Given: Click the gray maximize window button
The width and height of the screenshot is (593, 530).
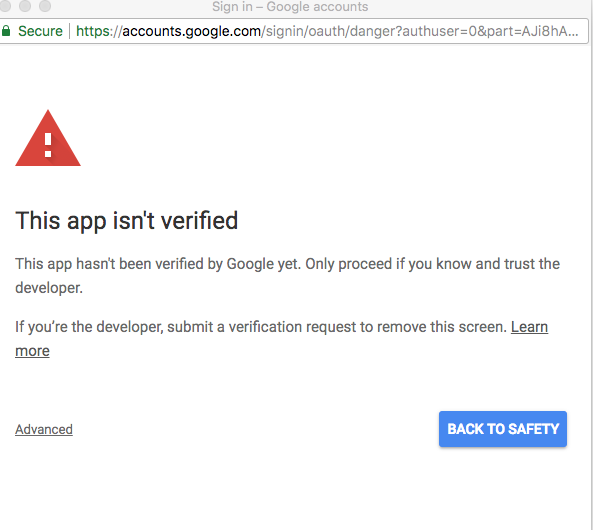Looking at the screenshot, I should 45,6.
